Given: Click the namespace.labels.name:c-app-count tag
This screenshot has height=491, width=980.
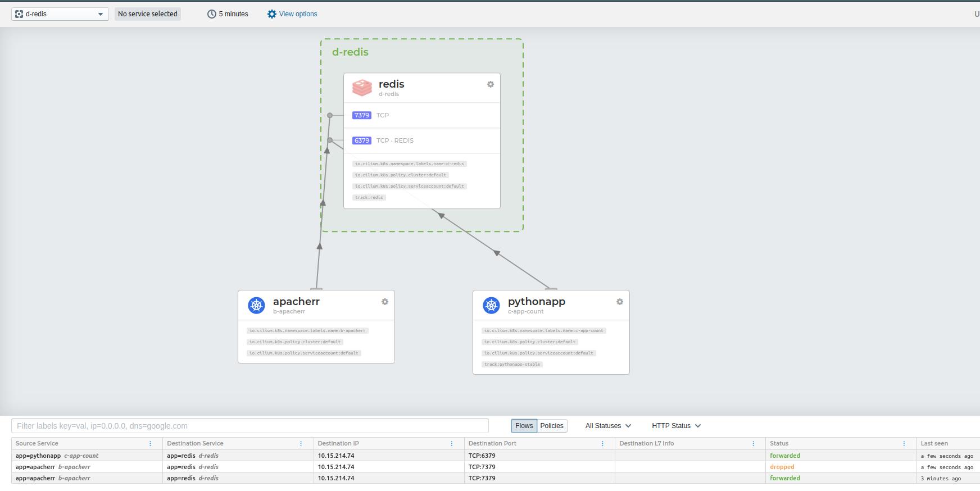Looking at the screenshot, I should (544, 330).
